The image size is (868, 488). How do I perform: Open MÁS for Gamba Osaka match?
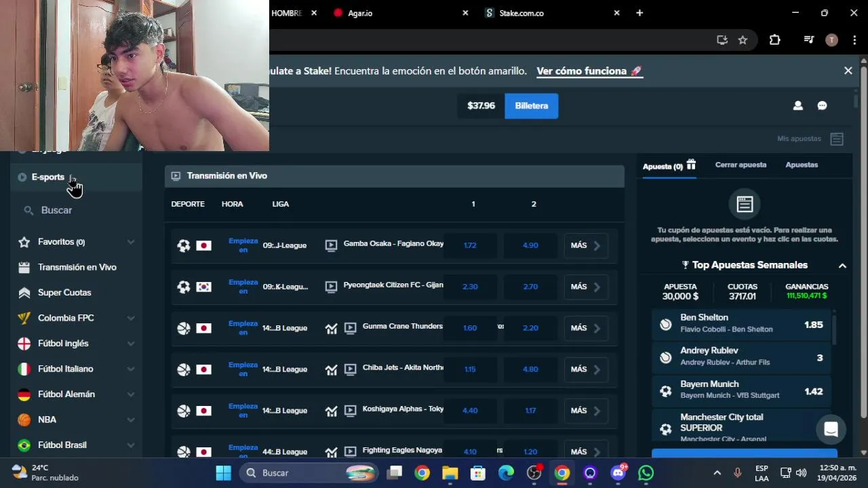tap(586, 245)
